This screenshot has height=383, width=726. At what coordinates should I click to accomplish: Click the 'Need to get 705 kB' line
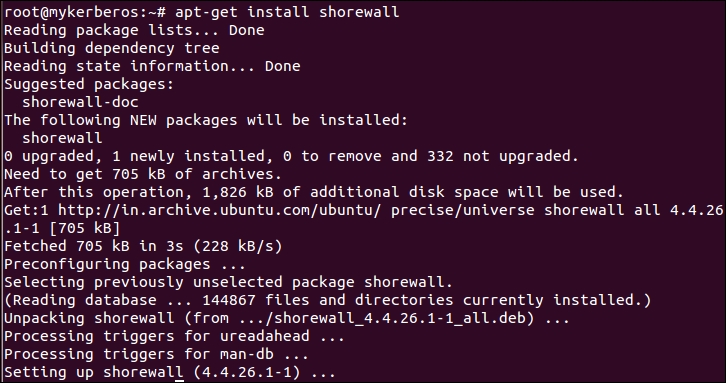[143, 174]
